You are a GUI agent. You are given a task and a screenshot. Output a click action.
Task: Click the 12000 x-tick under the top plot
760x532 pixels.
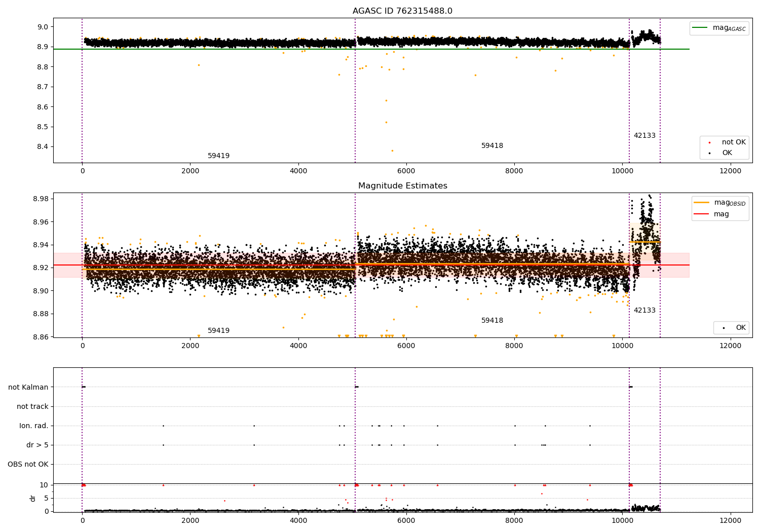pyautogui.click(x=730, y=171)
